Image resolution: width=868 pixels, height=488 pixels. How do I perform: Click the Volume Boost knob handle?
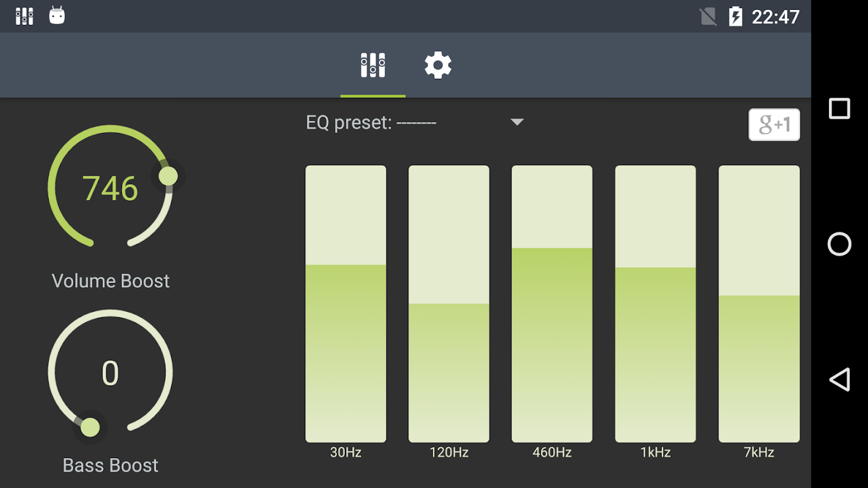pyautogui.click(x=168, y=177)
